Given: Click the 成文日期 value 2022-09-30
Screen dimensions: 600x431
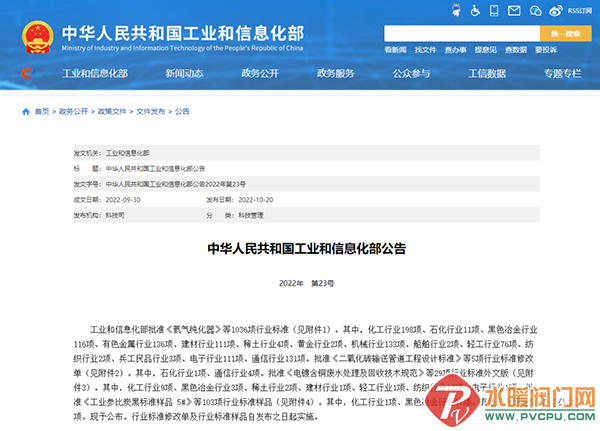Looking at the screenshot, I should tap(123, 200).
